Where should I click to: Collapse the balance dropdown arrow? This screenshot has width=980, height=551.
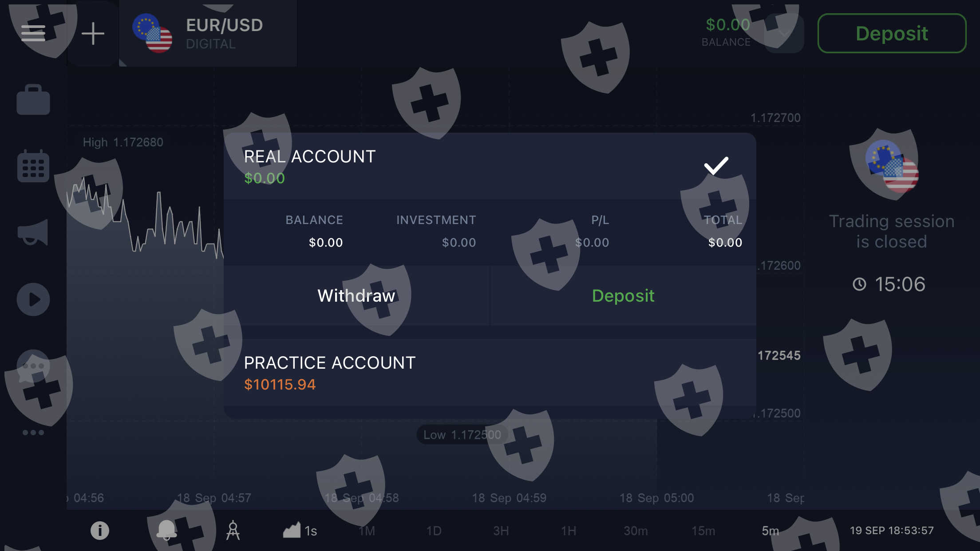(x=785, y=34)
